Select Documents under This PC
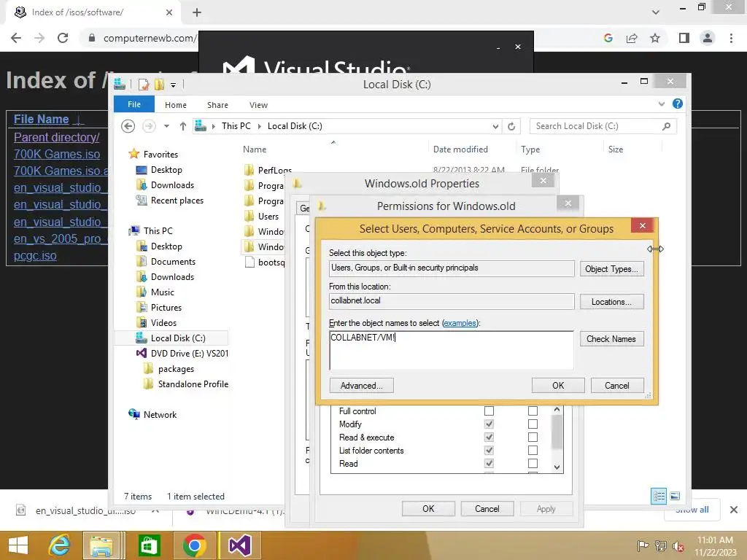Image resolution: width=747 pixels, height=560 pixels. point(173,262)
